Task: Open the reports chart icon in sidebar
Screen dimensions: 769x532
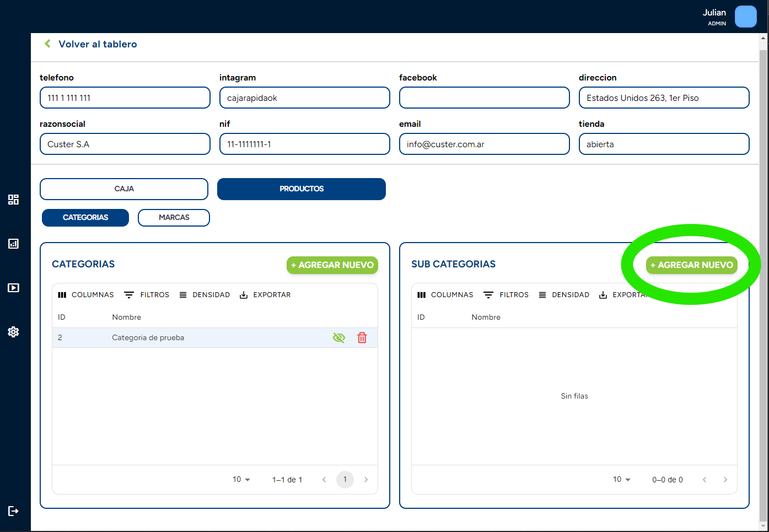Action: point(13,244)
